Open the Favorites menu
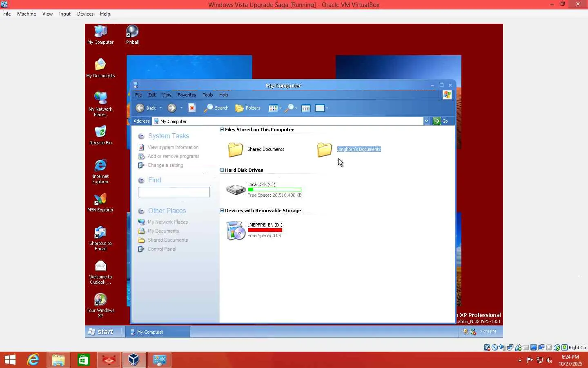The height and width of the screenshot is (368, 588). click(187, 95)
